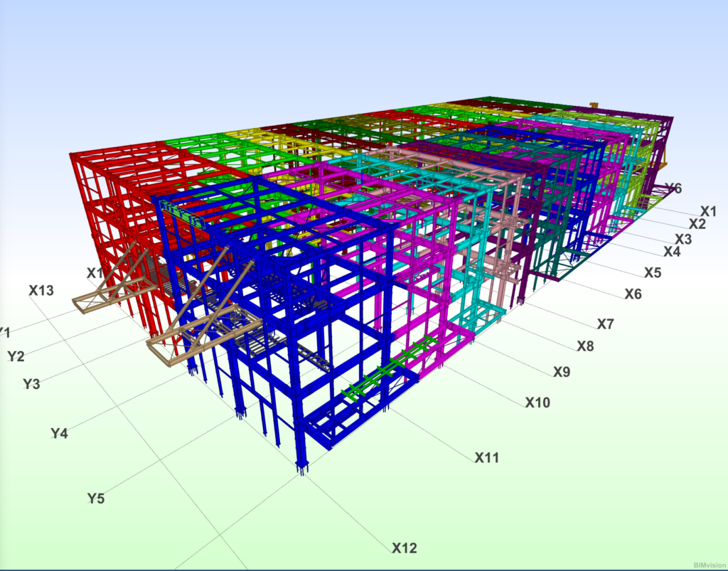The height and width of the screenshot is (571, 728).
Task: Click the Y2 grid axis label
Action: [16, 356]
